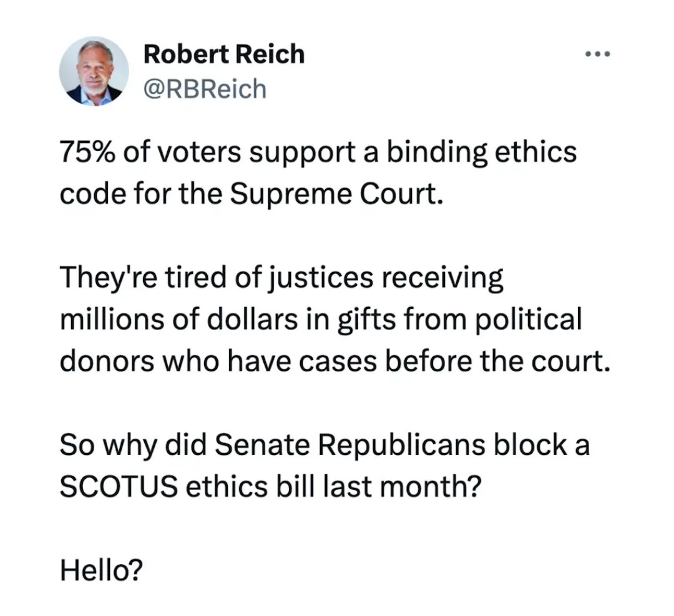Click the word "They're" starting the second paragraph
Viewport: 674px width, 616px height.
pos(109,278)
